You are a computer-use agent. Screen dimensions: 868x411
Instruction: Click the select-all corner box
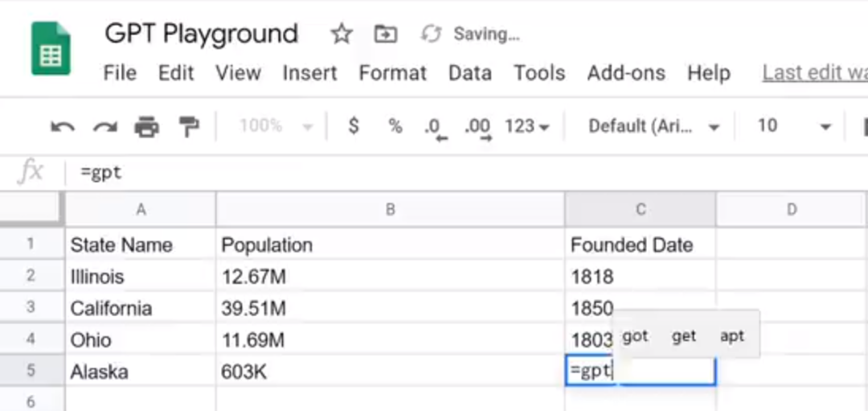point(31,208)
